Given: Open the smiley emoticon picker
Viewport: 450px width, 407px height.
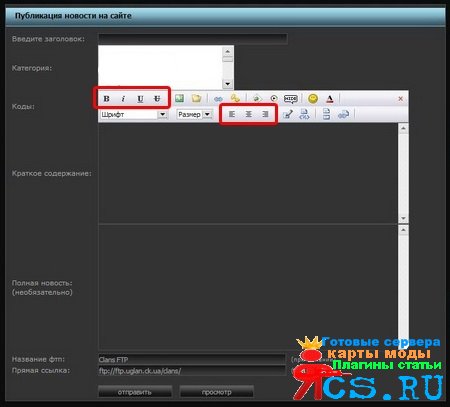Looking at the screenshot, I should click(x=313, y=98).
